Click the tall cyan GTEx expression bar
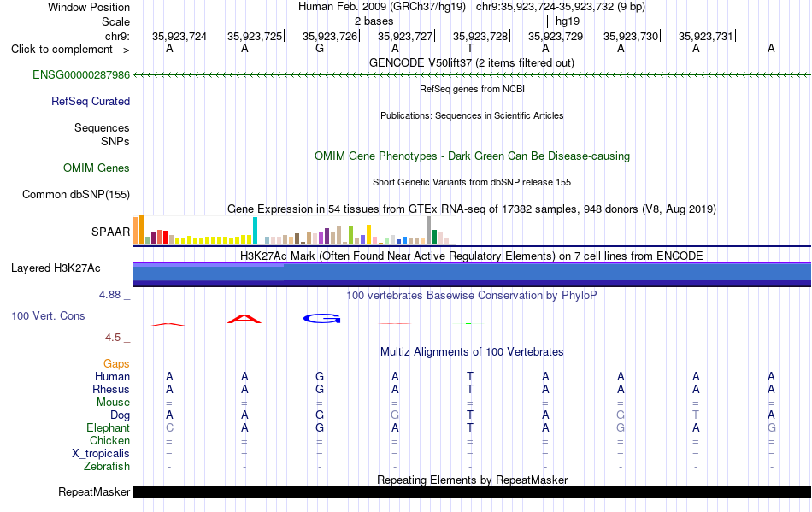The height and width of the screenshot is (512, 812). [255, 231]
